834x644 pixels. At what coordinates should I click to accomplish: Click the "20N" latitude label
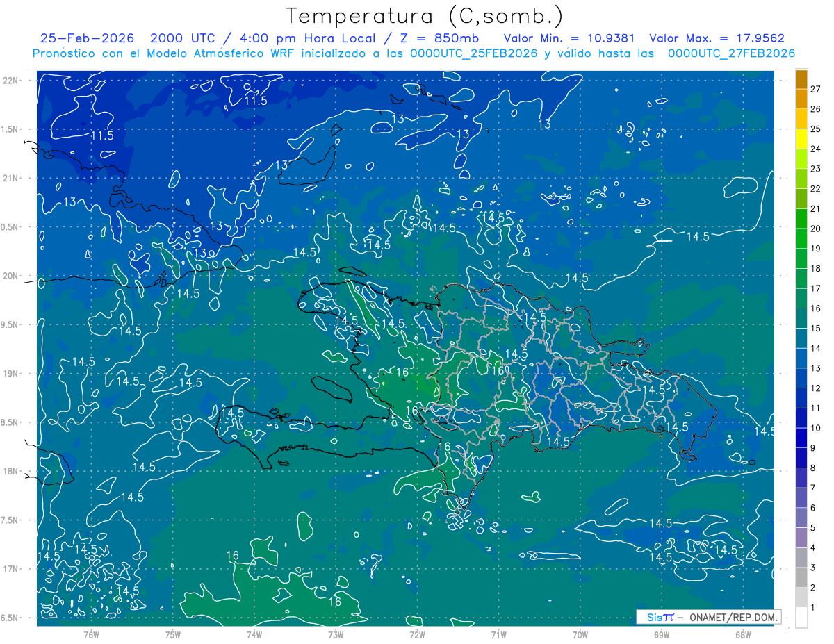(x=11, y=276)
